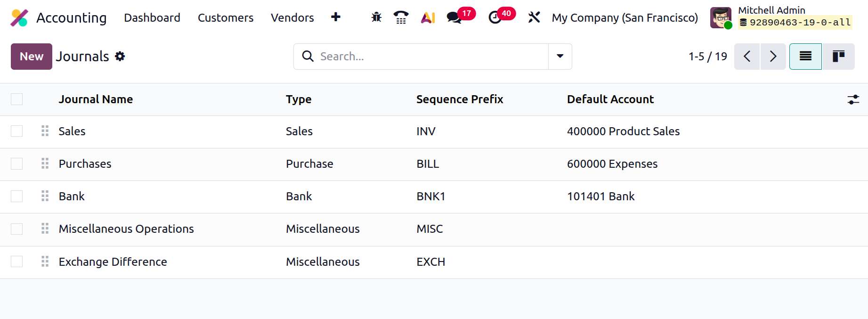Open the Customers menu

click(x=226, y=17)
